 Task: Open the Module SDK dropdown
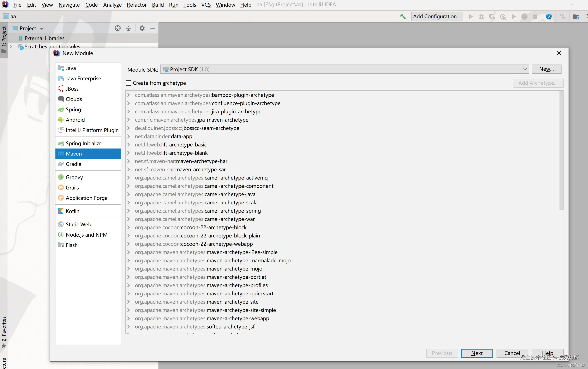coord(525,69)
